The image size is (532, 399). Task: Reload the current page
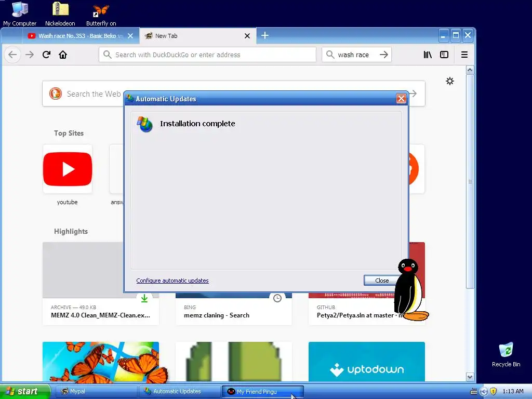click(46, 55)
